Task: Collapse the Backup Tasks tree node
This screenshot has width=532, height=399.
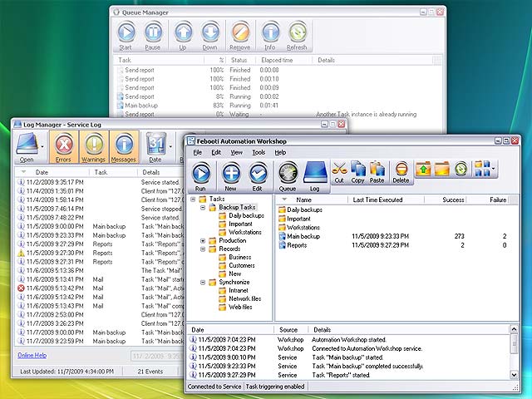Action: 204,207
